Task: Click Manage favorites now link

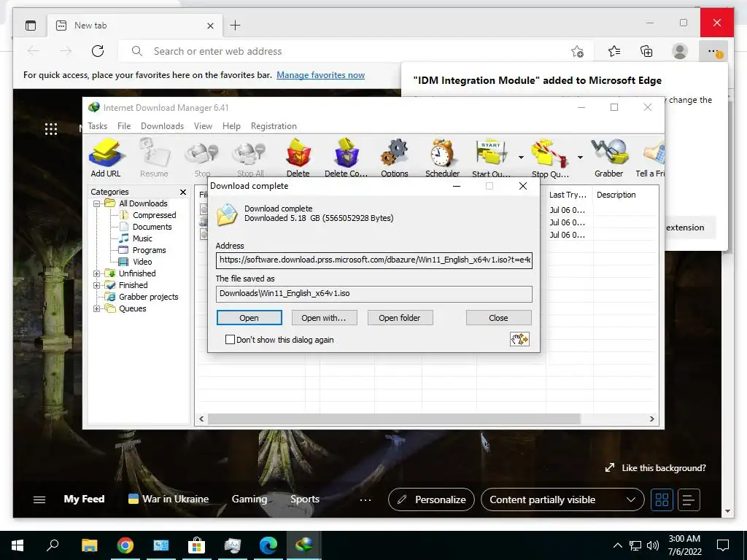Action: pyautogui.click(x=321, y=75)
